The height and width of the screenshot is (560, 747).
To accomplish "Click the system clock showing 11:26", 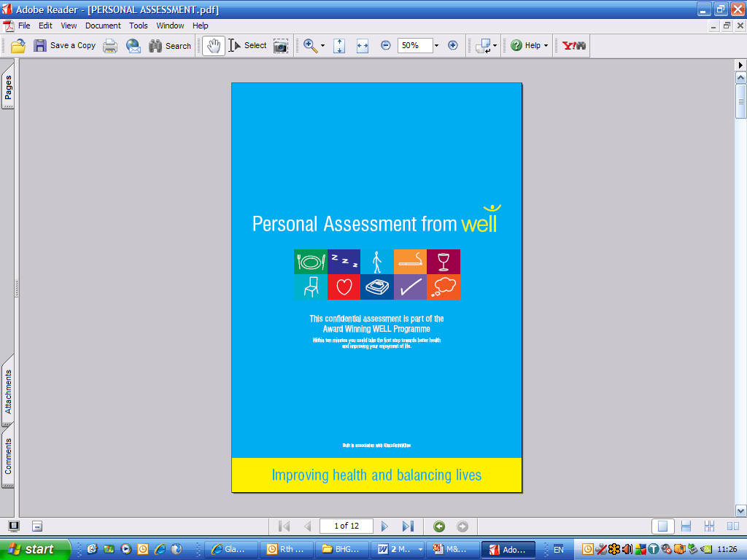I will point(727,550).
